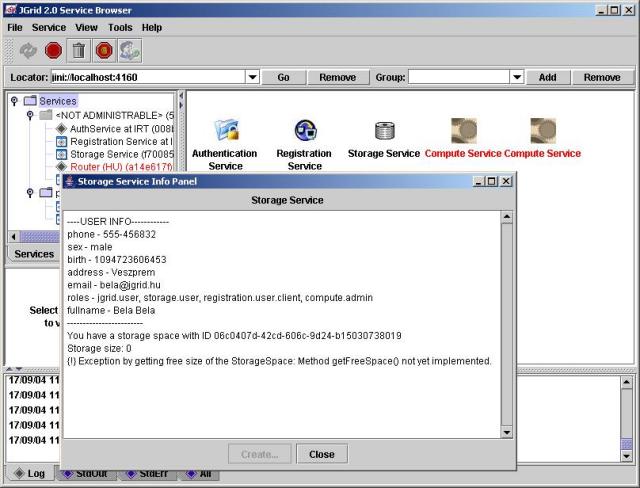Image resolution: width=640 pixels, height=488 pixels.
Task: Click the Go button next to Locator
Action: click(283, 77)
